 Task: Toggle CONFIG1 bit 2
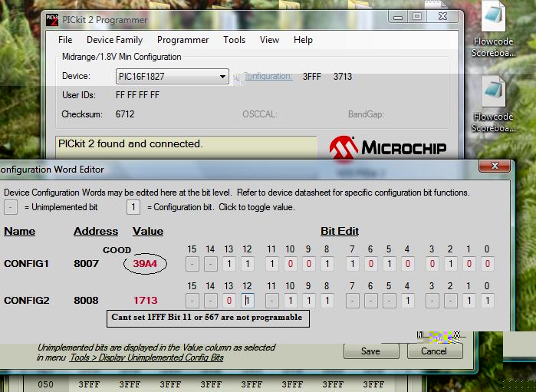451,264
